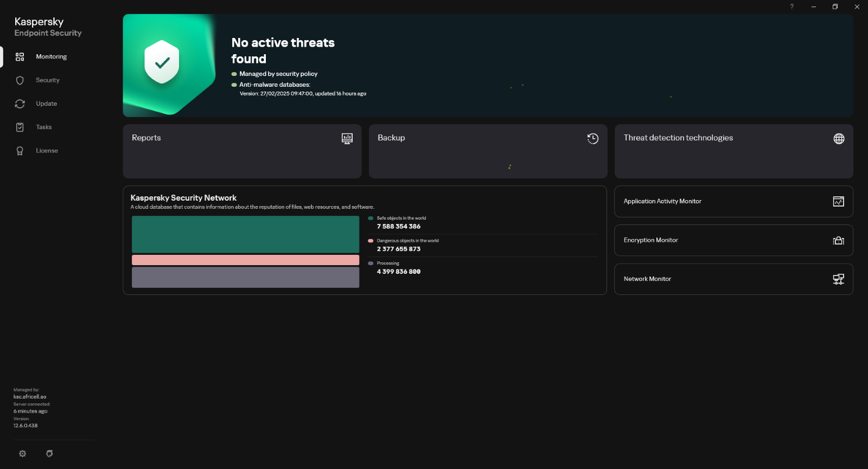Screen dimensions: 868x469
Task: Click database version 27/02/2025 text
Action: [x=303, y=94]
